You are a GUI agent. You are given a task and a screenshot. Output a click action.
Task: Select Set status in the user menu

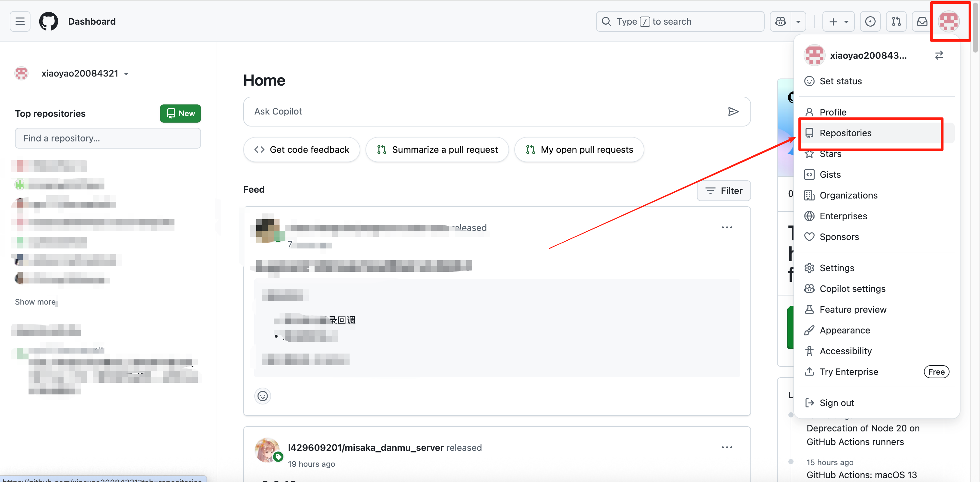point(877,81)
